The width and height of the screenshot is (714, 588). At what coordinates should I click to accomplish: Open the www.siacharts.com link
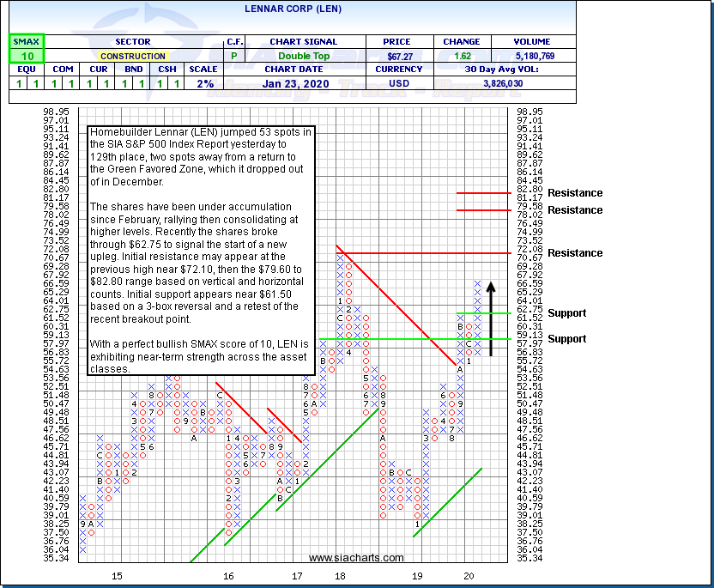click(x=356, y=558)
